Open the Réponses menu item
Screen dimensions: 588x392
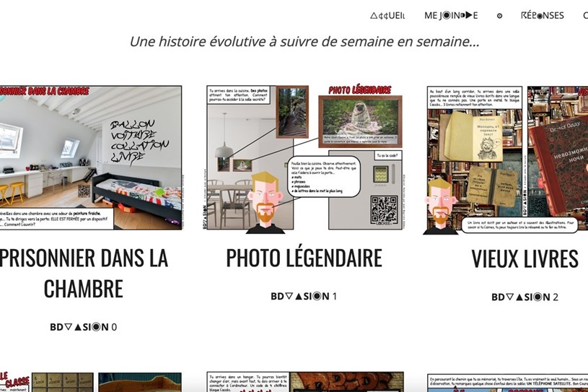click(x=543, y=16)
